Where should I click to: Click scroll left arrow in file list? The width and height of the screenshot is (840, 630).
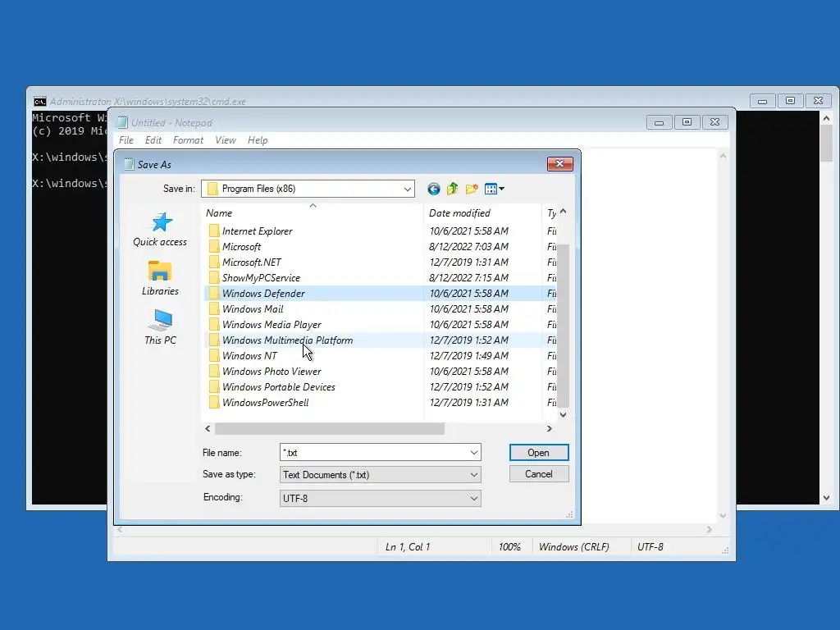pos(208,428)
